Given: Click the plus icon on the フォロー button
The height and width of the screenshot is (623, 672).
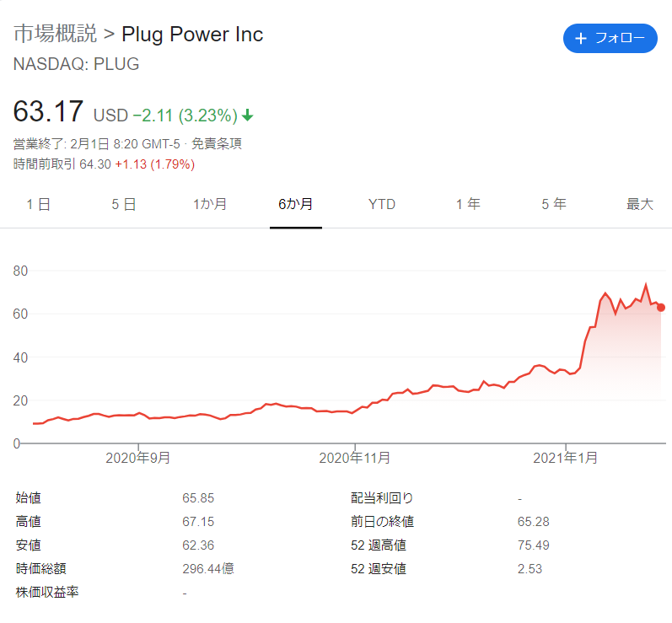Looking at the screenshot, I should (580, 39).
